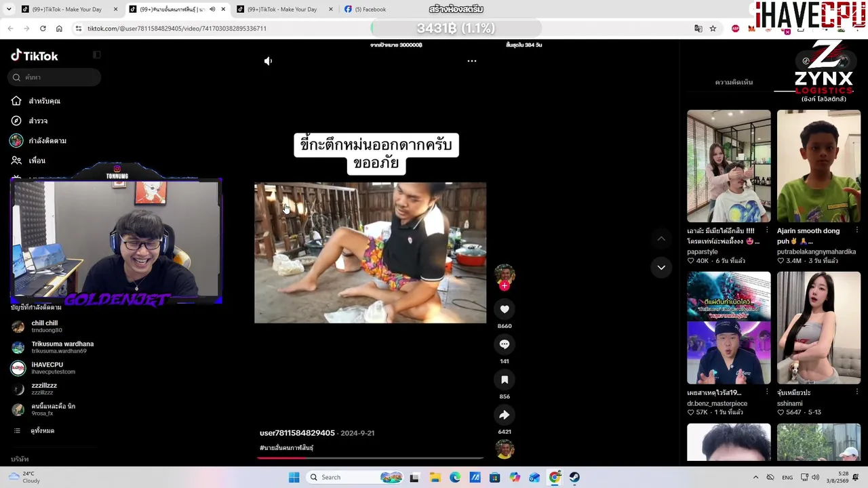Open the TikTok logo home link
Image resolution: width=868 pixels, height=488 pixels.
tap(35, 56)
